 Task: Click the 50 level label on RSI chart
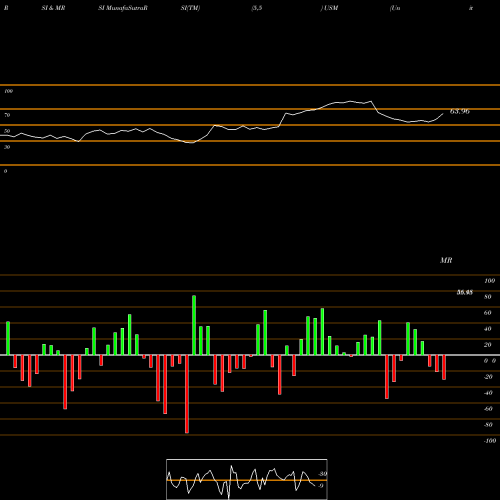click(7, 131)
